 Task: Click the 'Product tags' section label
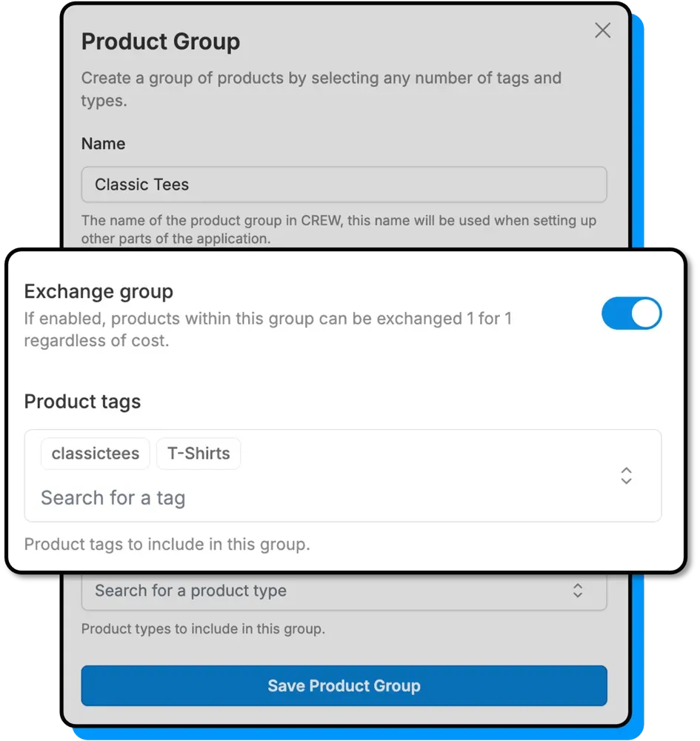(82, 402)
